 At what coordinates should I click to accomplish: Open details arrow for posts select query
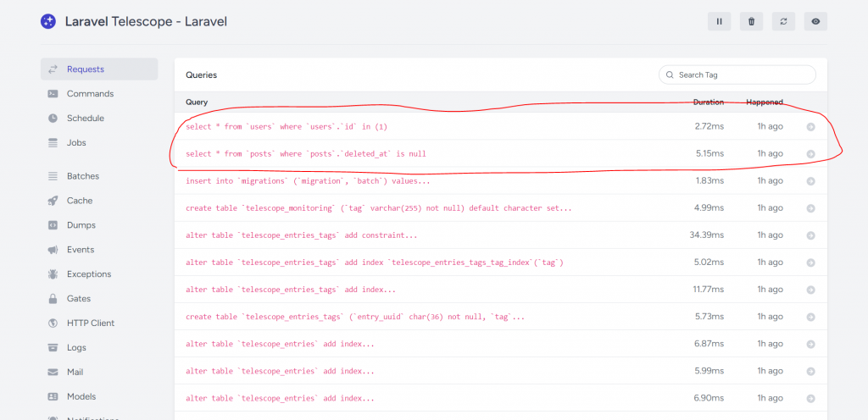pyautogui.click(x=810, y=154)
